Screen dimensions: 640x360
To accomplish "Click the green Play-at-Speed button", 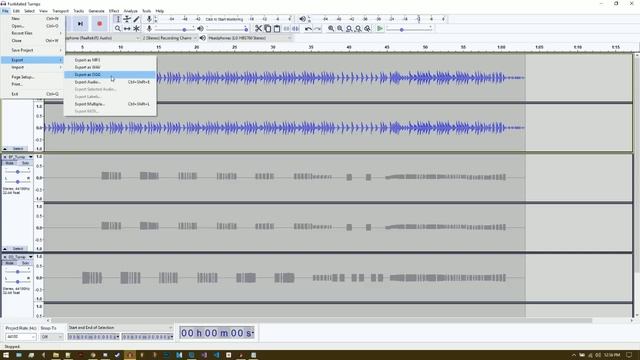I will pos(380,29).
